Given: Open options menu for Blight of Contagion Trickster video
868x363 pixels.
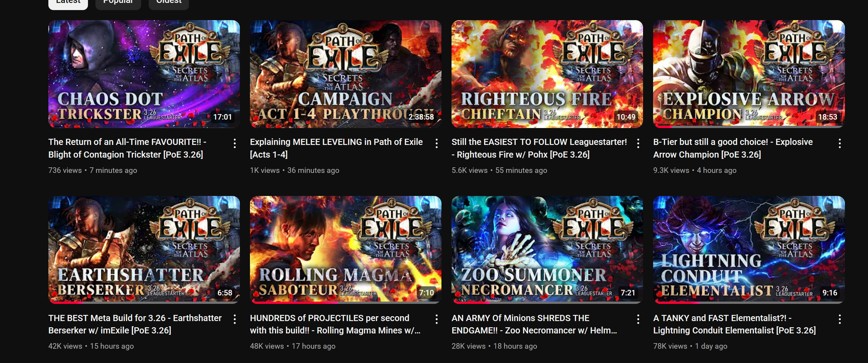Looking at the screenshot, I should click(235, 143).
